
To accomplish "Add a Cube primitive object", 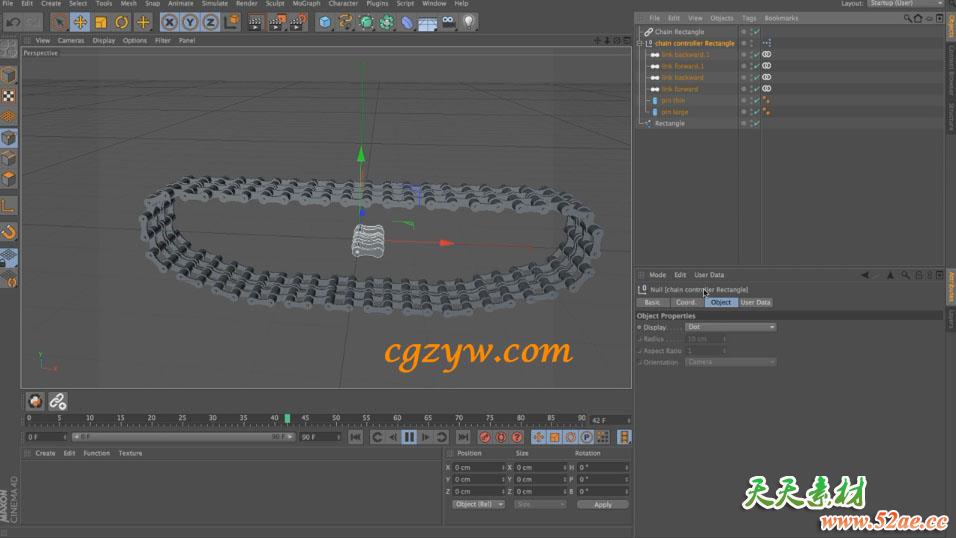I will tap(325, 23).
